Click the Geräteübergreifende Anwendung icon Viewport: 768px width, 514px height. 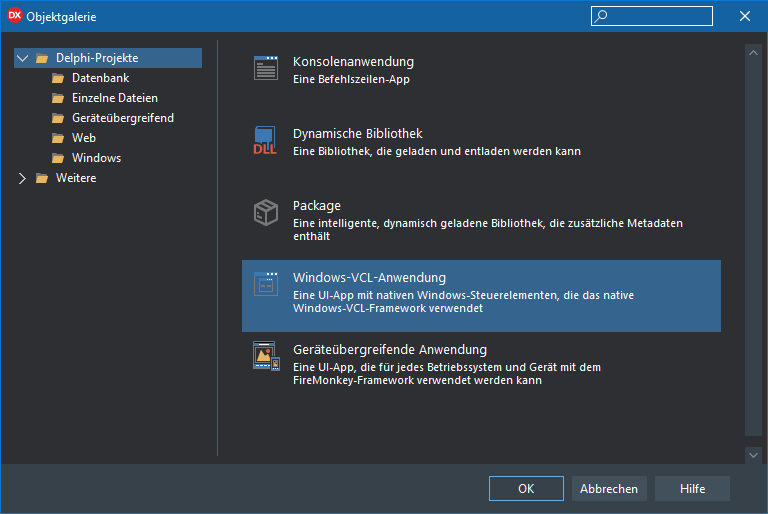[266, 357]
